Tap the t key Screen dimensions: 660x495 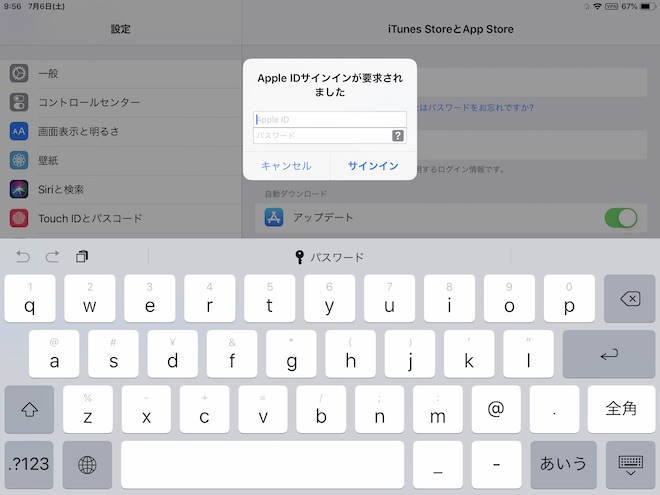click(269, 299)
